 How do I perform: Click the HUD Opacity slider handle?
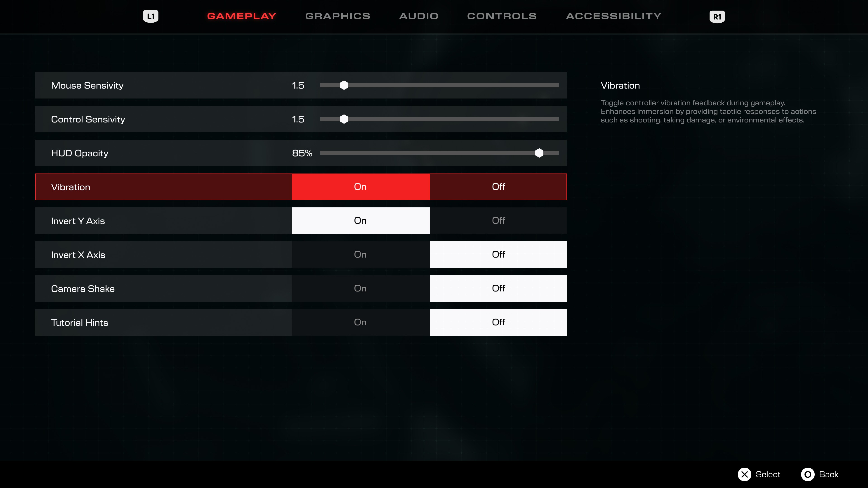pyautogui.click(x=539, y=153)
